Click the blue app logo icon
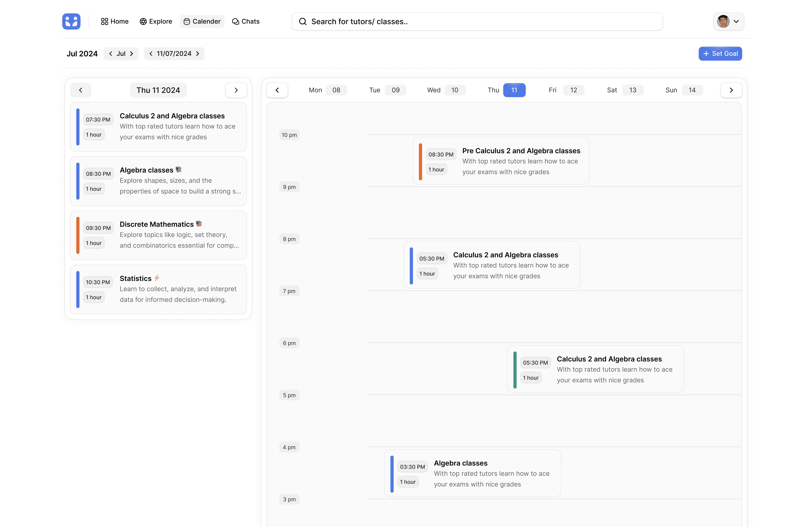This screenshot has width=812, height=527. pos(71,21)
